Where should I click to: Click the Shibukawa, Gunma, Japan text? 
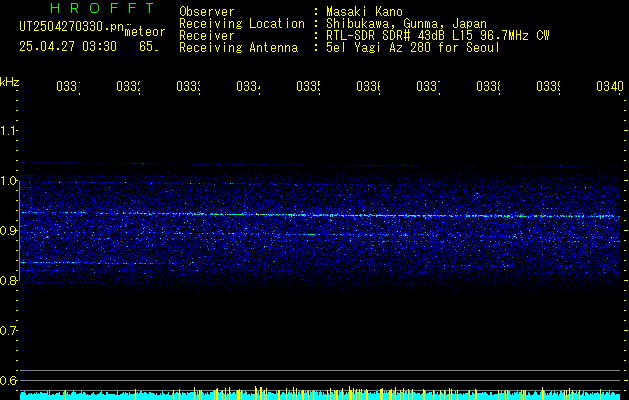[406, 24]
